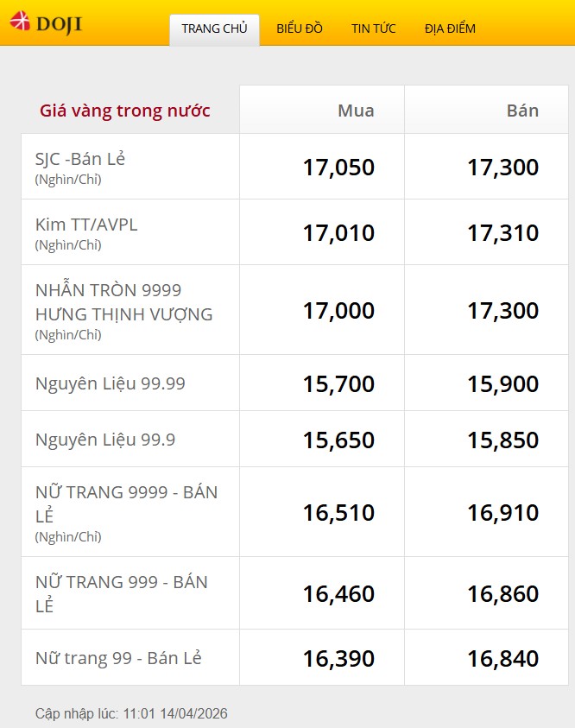
Task: Click the Bán column header
Action: click(522, 111)
